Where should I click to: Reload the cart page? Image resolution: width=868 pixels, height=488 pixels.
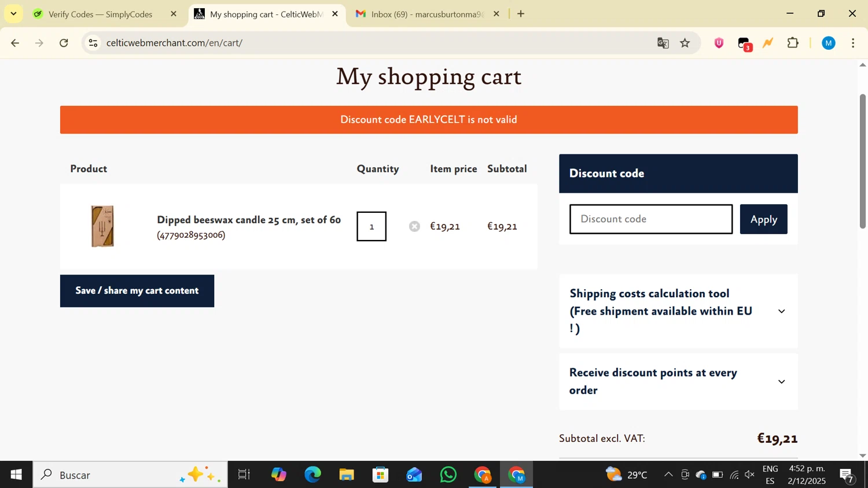64,43
